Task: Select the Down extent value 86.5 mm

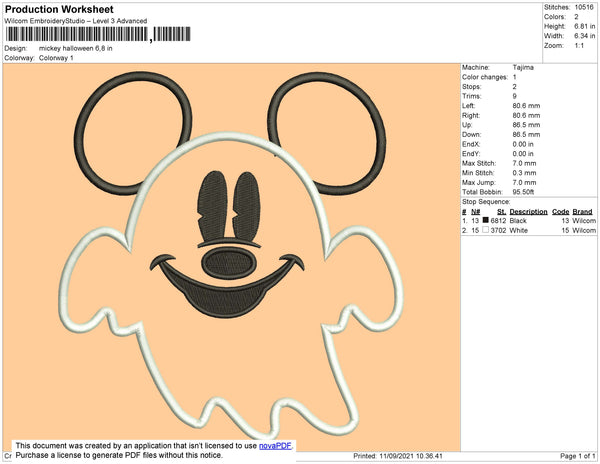Action: 527,135
